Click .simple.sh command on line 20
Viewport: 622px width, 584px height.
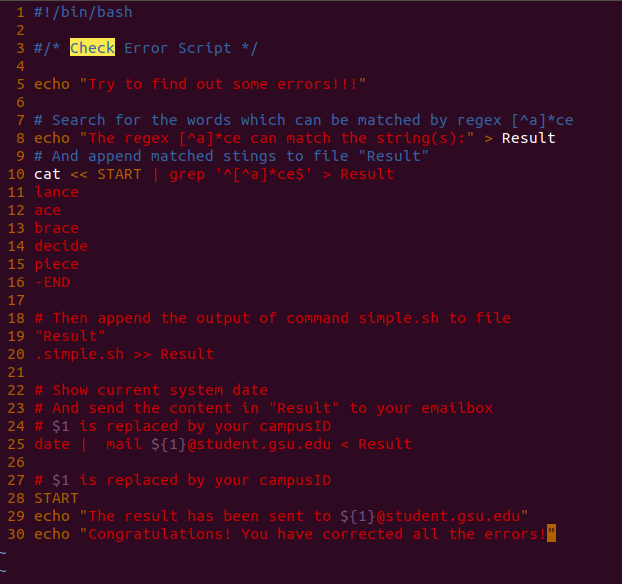pyautogui.click(x=79, y=354)
